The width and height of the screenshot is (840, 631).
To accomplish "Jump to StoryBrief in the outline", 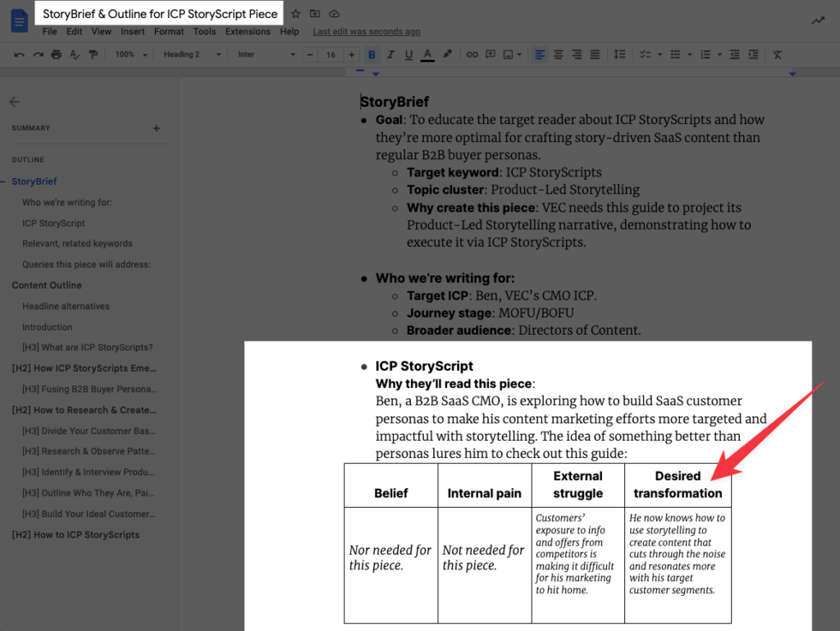I will 34,181.
